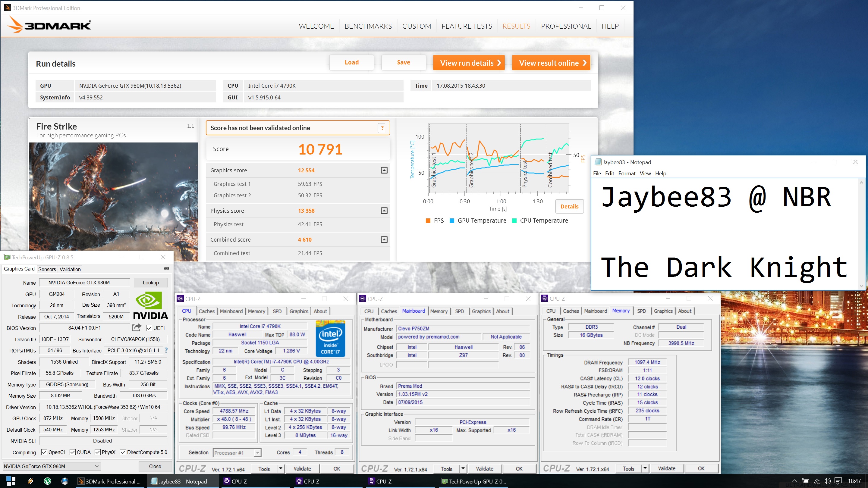The height and width of the screenshot is (488, 868).
Task: Collapse the Physics score section
Action: [x=384, y=211]
